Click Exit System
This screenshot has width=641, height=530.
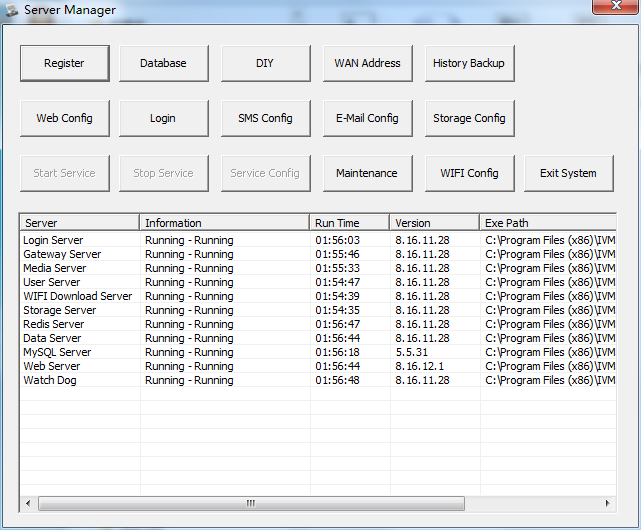(x=568, y=173)
